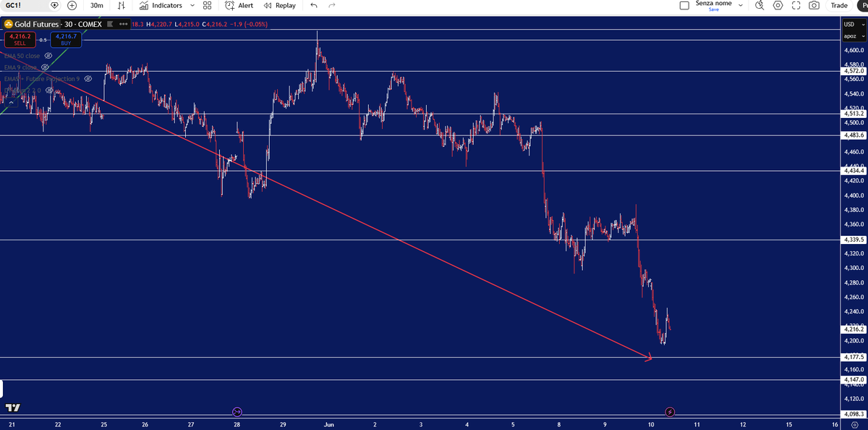Enter fullscreen mode
868x430 pixels.
[x=796, y=5]
